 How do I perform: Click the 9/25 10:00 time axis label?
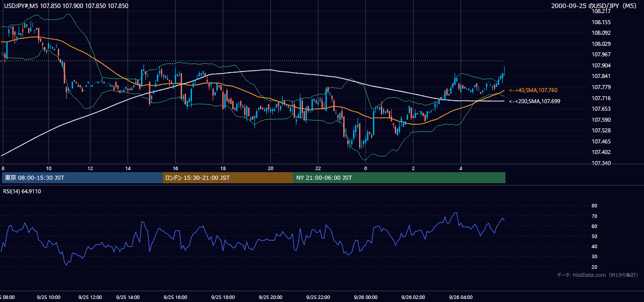[48, 297]
